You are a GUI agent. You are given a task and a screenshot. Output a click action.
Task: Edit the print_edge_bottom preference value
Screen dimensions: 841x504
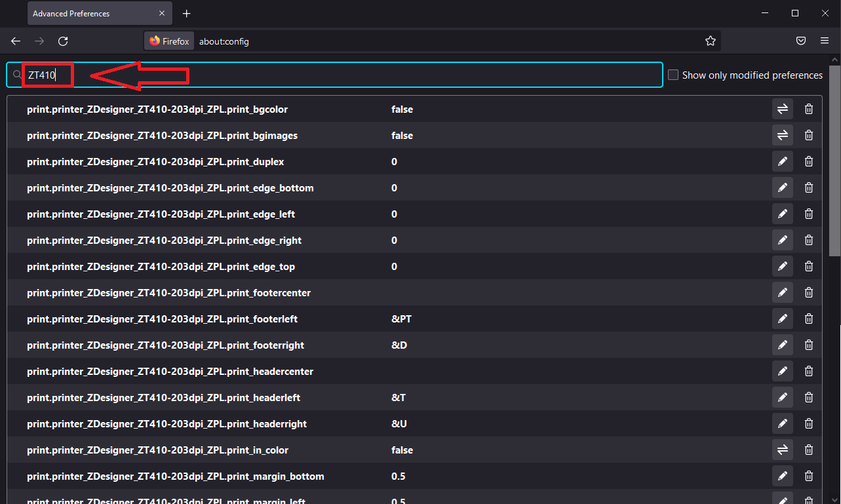click(782, 187)
